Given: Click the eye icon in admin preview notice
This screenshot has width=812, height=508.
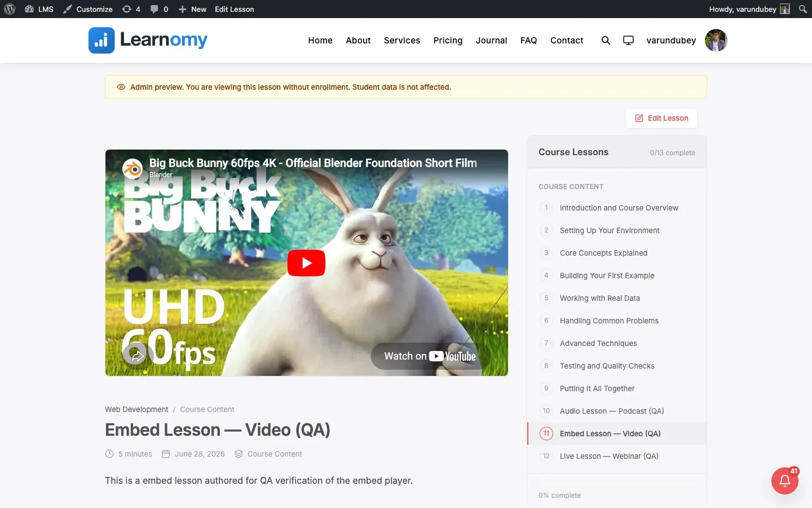Looking at the screenshot, I should coord(121,87).
